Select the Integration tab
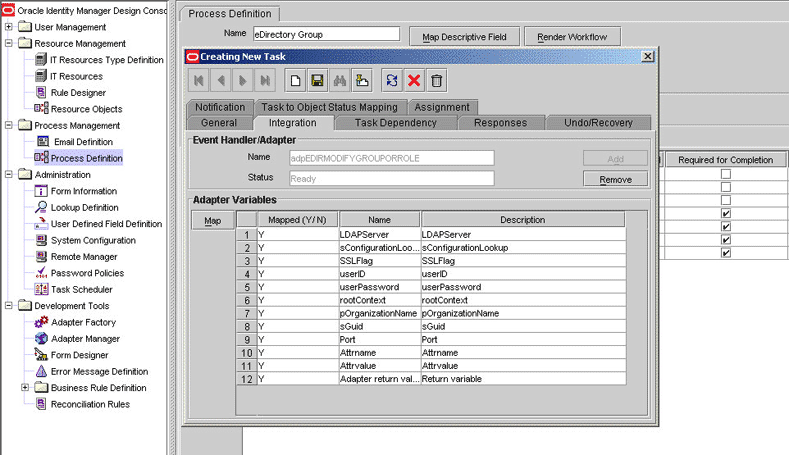The width and height of the screenshot is (789, 455). click(x=293, y=123)
